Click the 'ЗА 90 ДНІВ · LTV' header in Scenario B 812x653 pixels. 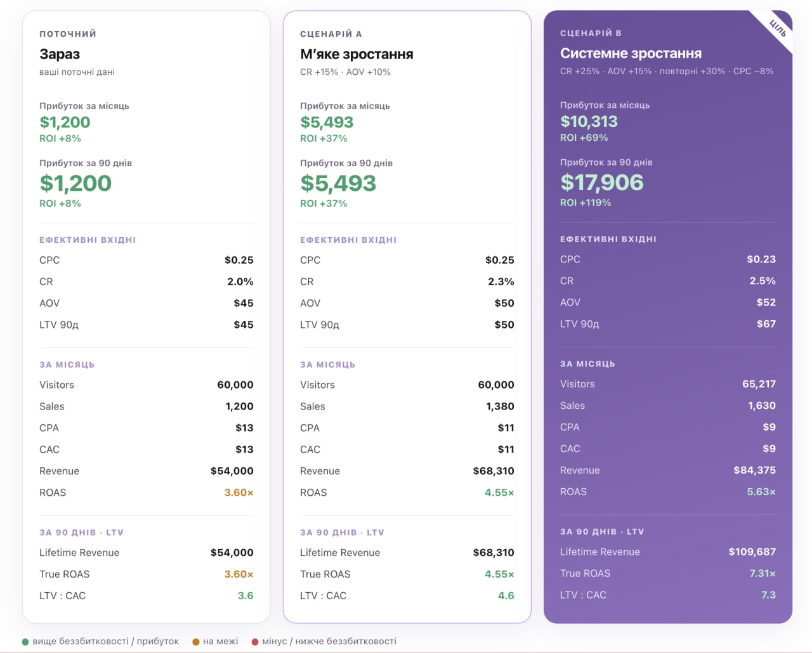click(602, 531)
